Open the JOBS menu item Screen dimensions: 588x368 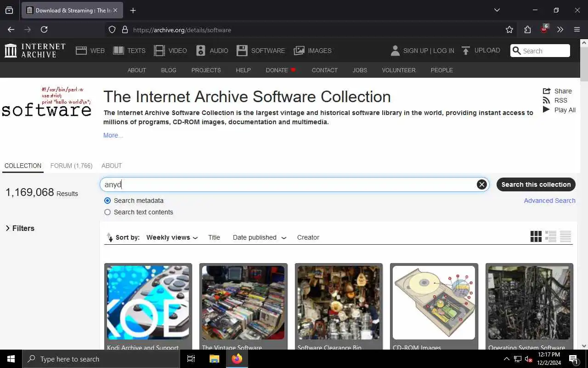pos(360,70)
